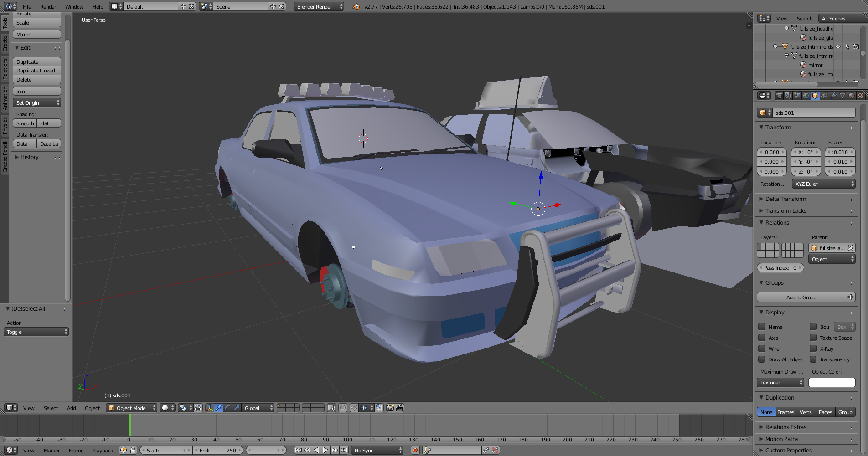Image resolution: width=868 pixels, height=456 pixels.
Task: Jump to the first frame of playback
Action: [x=298, y=450]
